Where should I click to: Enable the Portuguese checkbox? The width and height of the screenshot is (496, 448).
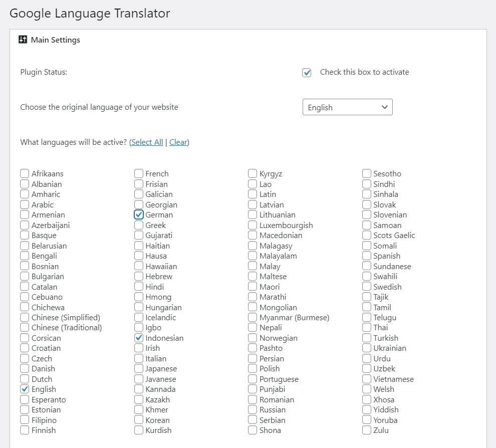coord(253,379)
